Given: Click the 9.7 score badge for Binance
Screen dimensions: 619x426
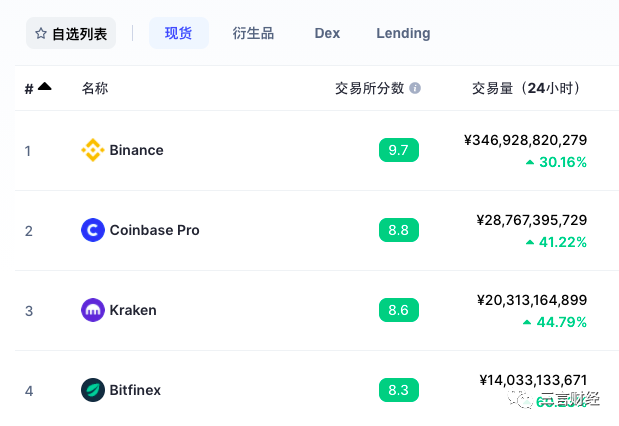Looking at the screenshot, I should (x=398, y=150).
